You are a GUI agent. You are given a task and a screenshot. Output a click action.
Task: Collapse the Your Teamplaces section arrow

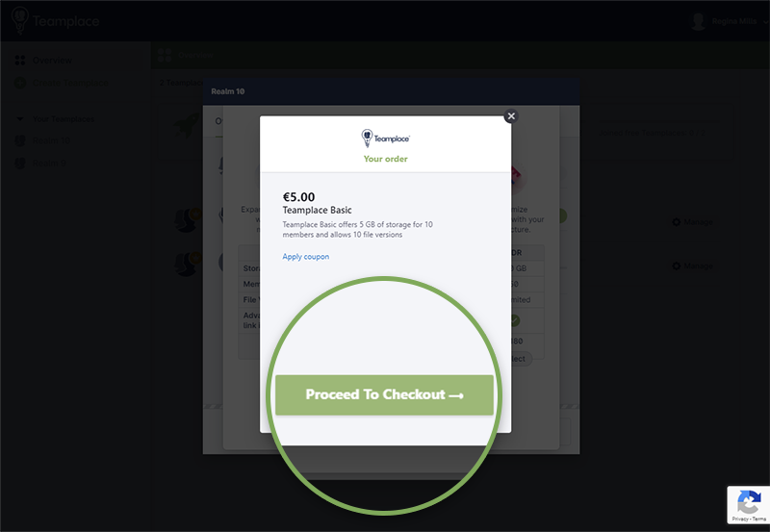(x=20, y=118)
